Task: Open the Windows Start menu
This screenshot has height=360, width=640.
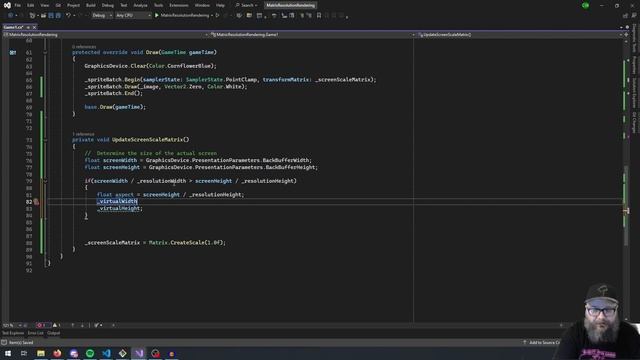Action: 8,353
